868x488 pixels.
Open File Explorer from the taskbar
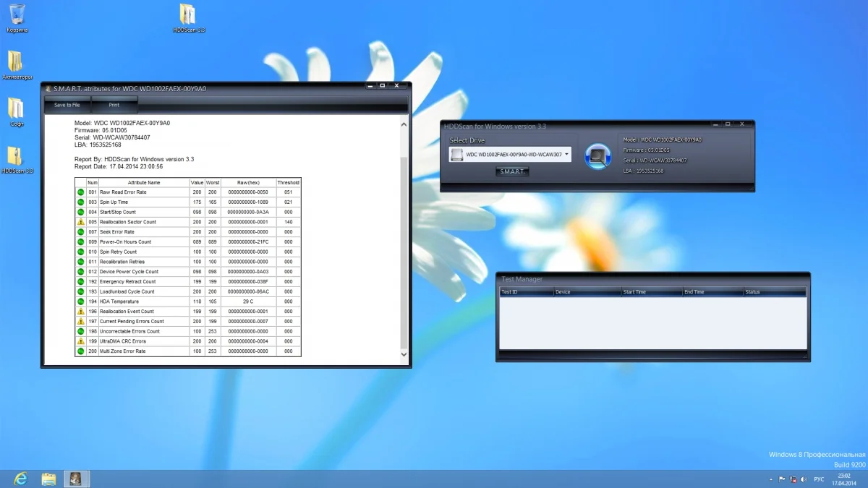click(x=48, y=479)
